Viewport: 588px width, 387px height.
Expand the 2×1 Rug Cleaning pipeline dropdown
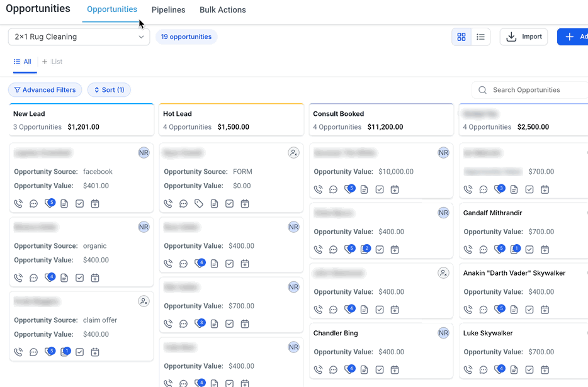[79, 37]
